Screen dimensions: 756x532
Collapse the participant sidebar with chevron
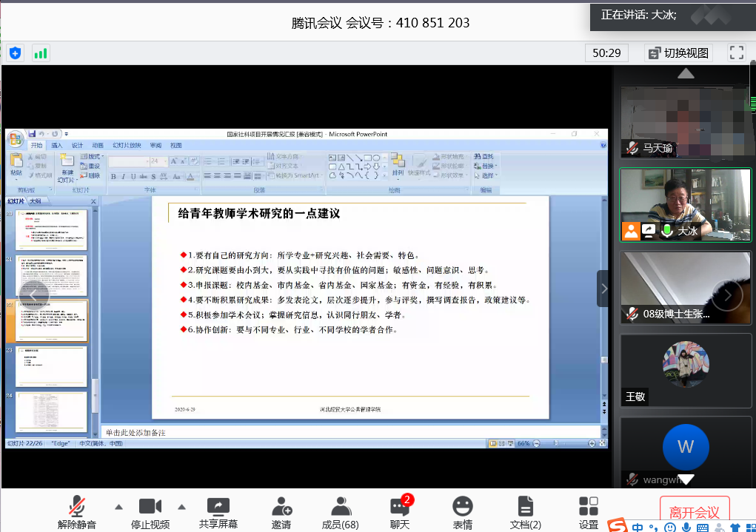[x=603, y=289]
